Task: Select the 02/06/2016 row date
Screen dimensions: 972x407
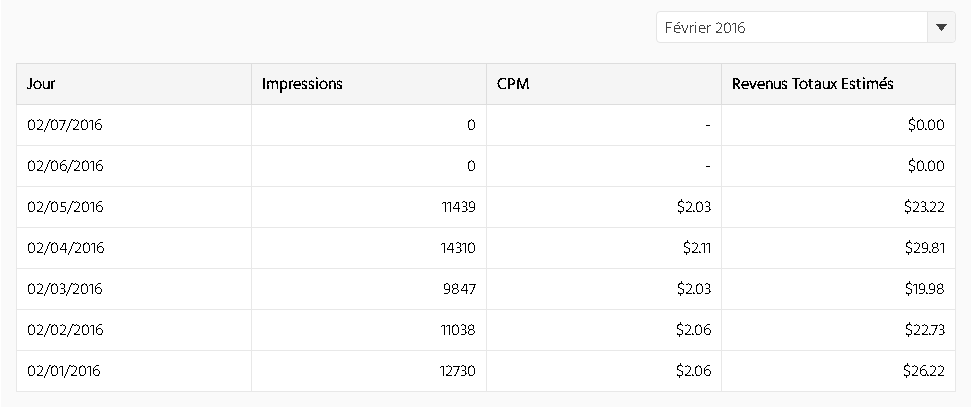Action: tap(64, 166)
